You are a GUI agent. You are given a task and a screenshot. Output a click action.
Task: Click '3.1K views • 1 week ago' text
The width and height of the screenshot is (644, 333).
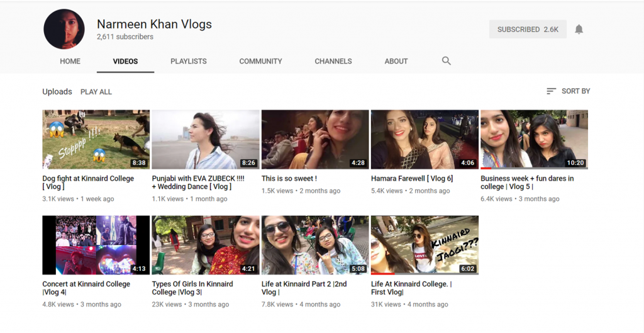click(78, 198)
